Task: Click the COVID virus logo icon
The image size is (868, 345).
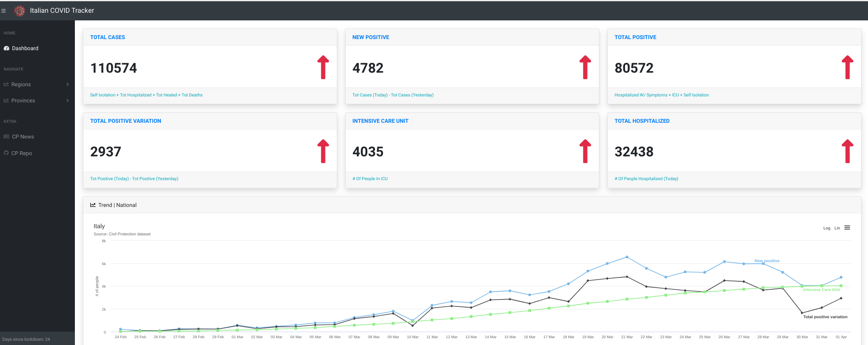Action: (20, 11)
